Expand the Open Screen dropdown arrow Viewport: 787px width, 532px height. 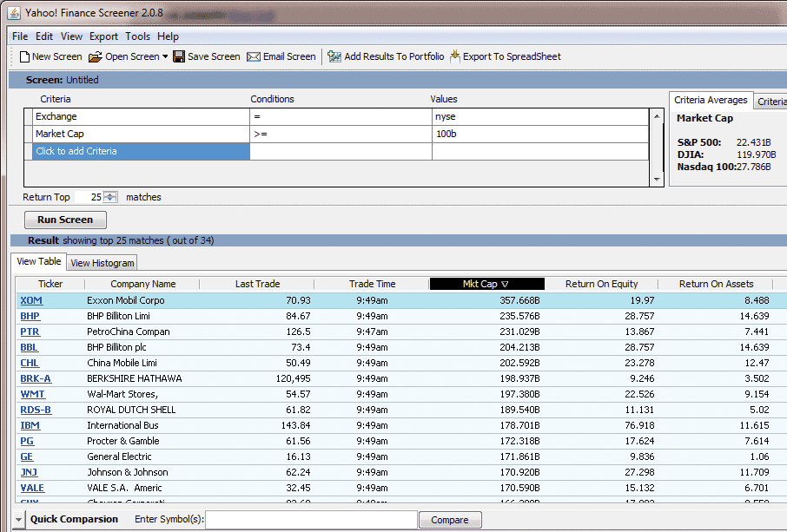pyautogui.click(x=165, y=57)
